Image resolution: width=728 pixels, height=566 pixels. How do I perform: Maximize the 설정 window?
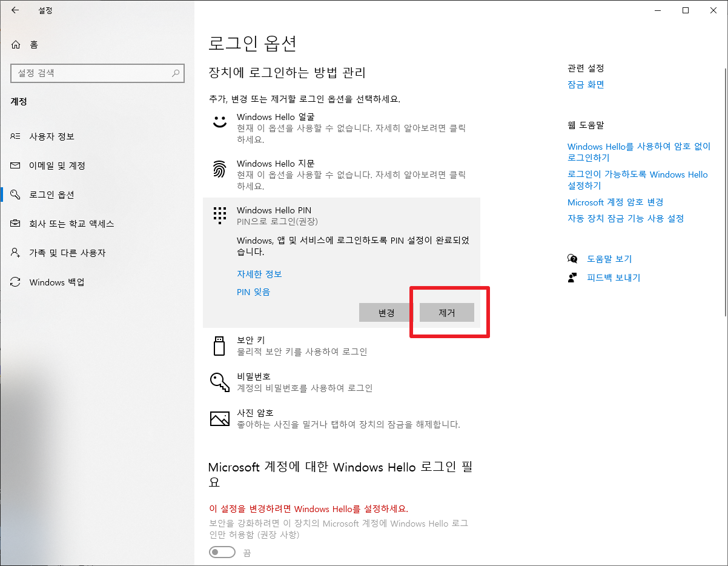coord(686,10)
